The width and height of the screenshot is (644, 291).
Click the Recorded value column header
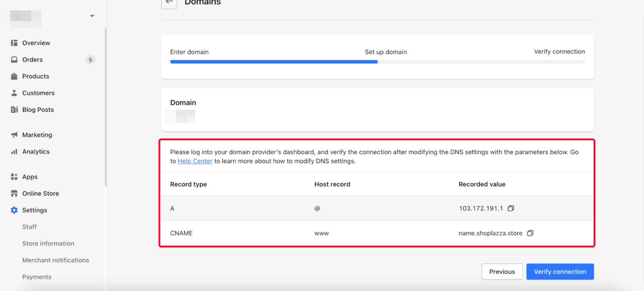coord(482,184)
